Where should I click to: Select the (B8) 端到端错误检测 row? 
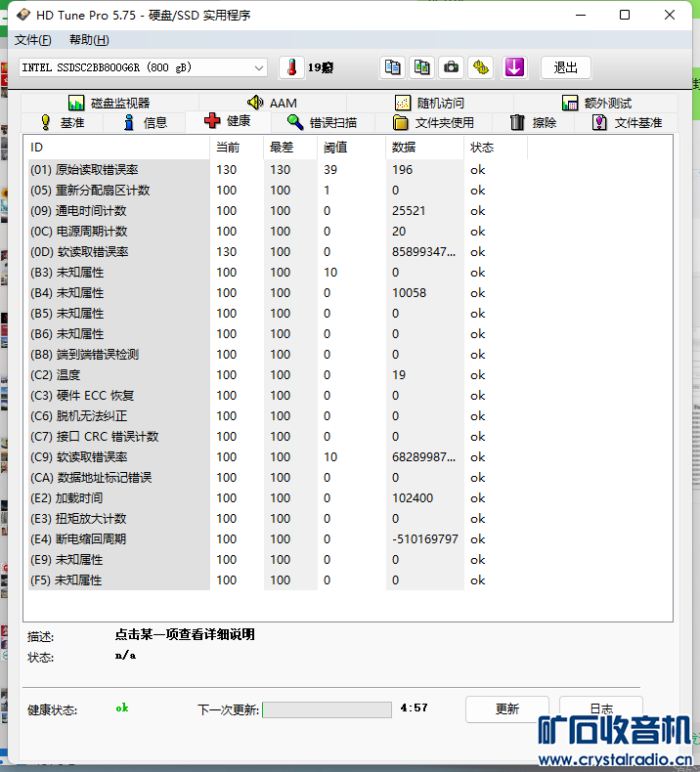click(278, 355)
